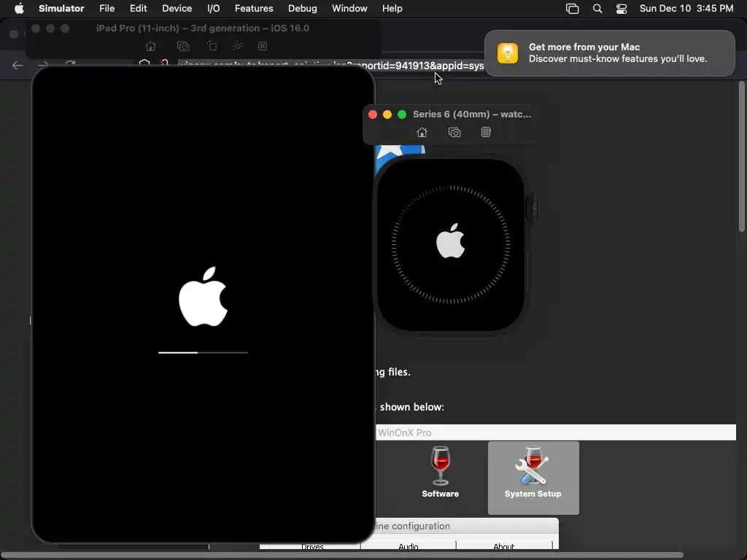Click the 'WinOnX Pro' title bar text

click(x=404, y=432)
